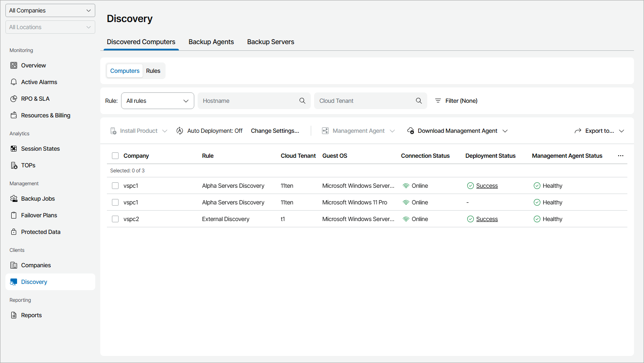This screenshot has height=363, width=644.
Task: Click the Hostname search magnifier icon
Action: (x=302, y=101)
